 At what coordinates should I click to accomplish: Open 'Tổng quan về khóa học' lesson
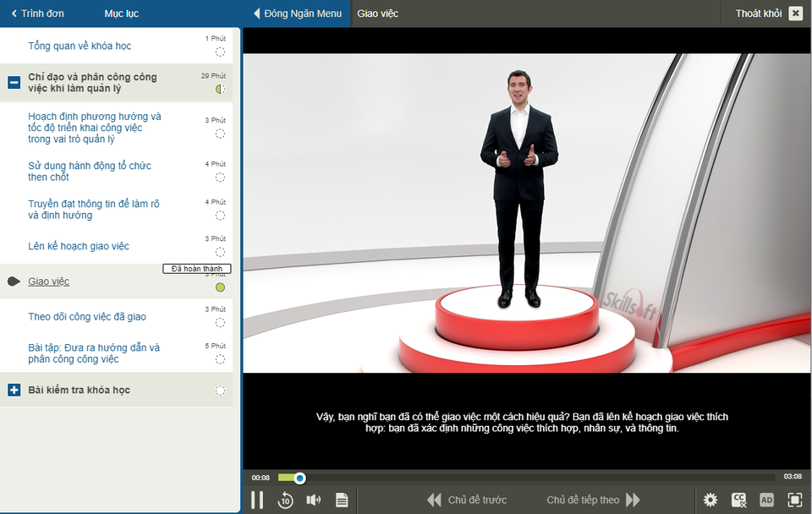pos(80,46)
